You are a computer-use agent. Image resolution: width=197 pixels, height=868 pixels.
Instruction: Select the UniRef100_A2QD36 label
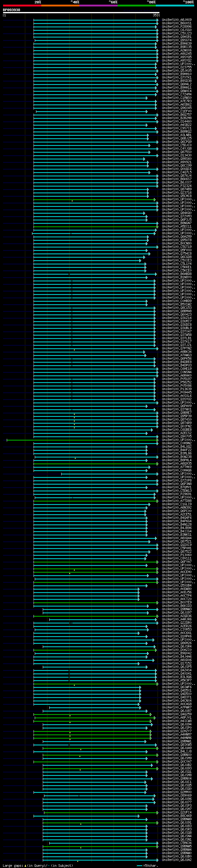coord(177,616)
